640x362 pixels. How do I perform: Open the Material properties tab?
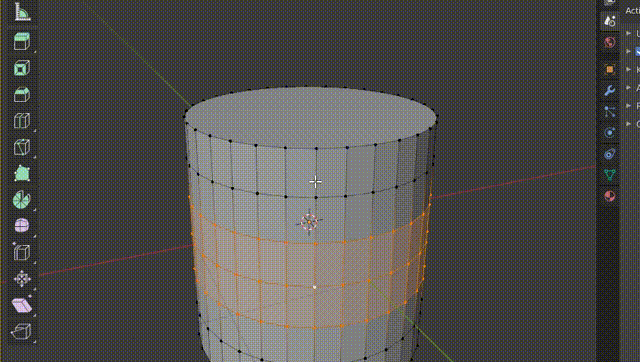(609, 196)
